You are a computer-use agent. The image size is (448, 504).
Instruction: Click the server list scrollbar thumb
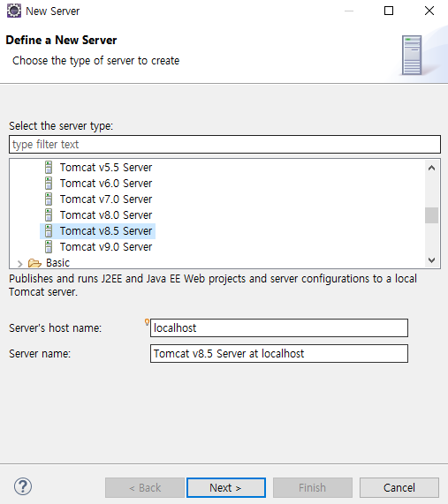pyautogui.click(x=431, y=215)
